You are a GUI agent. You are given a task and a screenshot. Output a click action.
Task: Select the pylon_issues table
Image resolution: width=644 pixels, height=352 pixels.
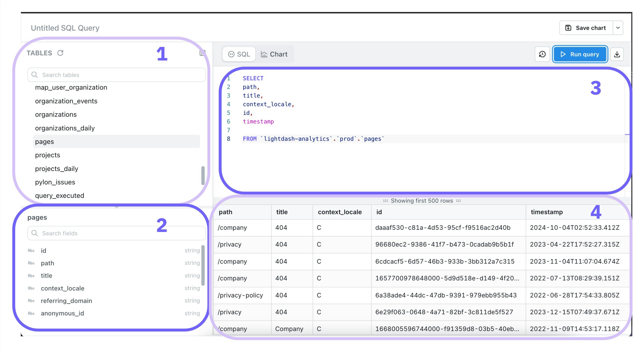click(55, 182)
